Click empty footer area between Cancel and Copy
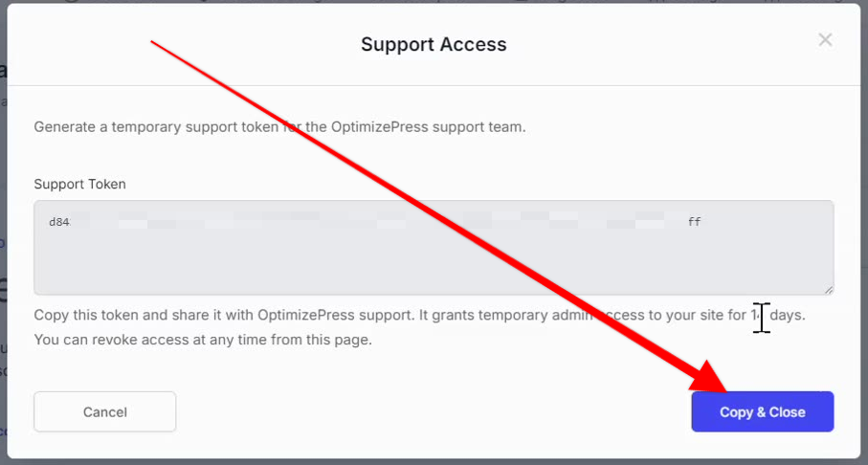The image size is (868, 465). coord(434,411)
